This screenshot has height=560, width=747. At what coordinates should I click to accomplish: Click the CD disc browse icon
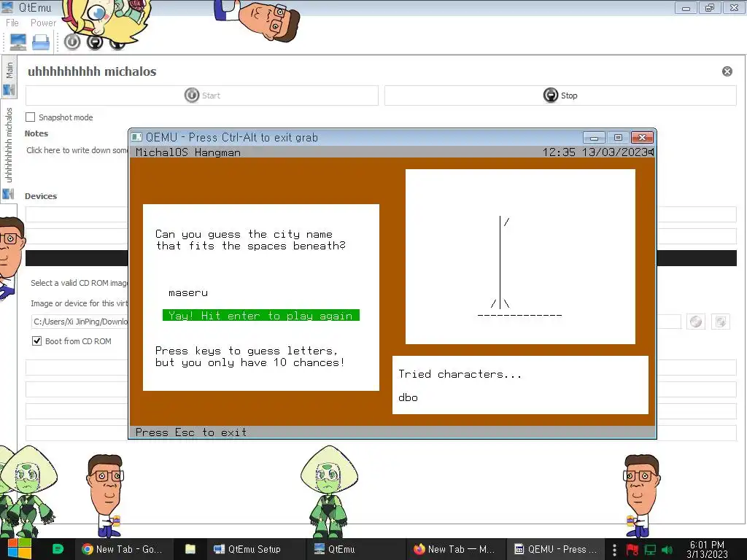696,322
